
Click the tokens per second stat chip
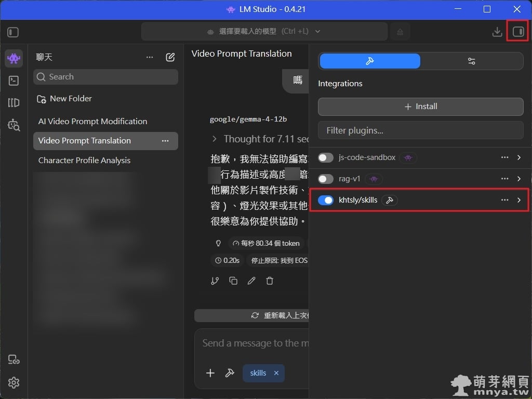click(x=266, y=243)
